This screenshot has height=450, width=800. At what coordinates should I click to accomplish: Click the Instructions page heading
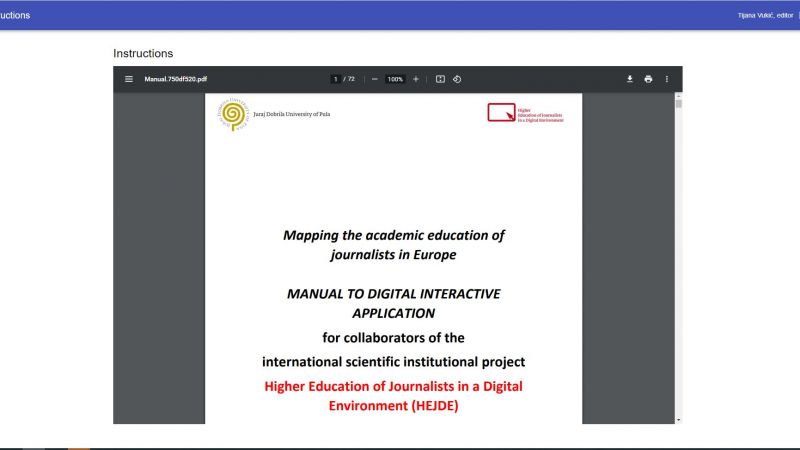pos(143,53)
